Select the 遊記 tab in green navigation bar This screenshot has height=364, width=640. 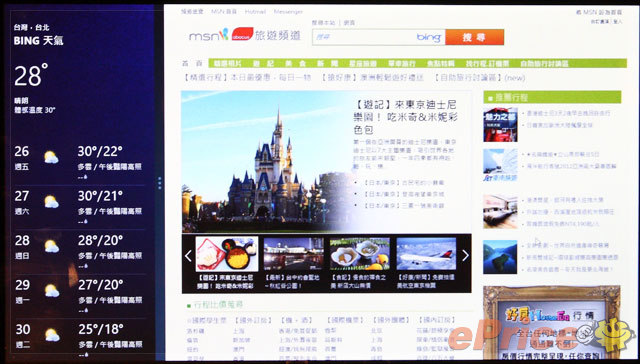pyautogui.click(x=263, y=64)
